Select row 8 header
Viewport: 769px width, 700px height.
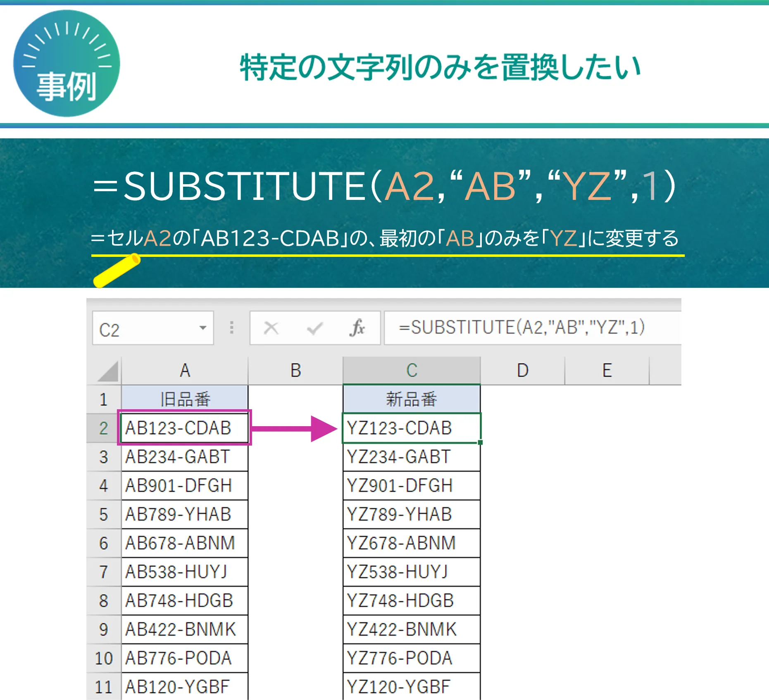point(104,601)
